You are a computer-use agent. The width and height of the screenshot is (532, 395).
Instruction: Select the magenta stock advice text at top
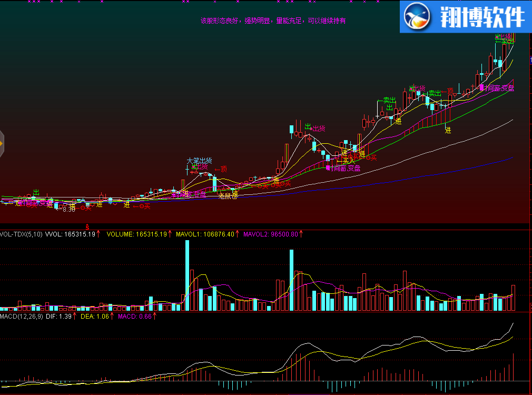[x=273, y=21]
